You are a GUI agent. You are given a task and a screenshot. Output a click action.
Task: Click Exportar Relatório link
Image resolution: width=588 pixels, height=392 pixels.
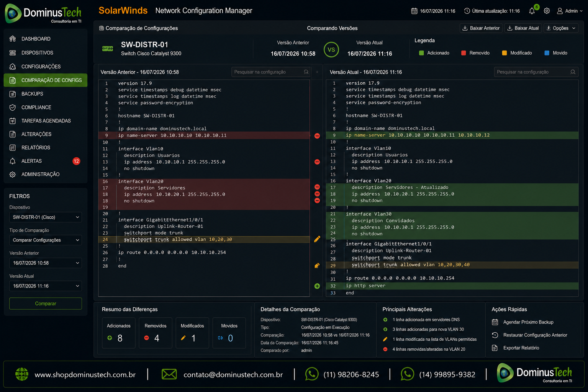pos(521,348)
